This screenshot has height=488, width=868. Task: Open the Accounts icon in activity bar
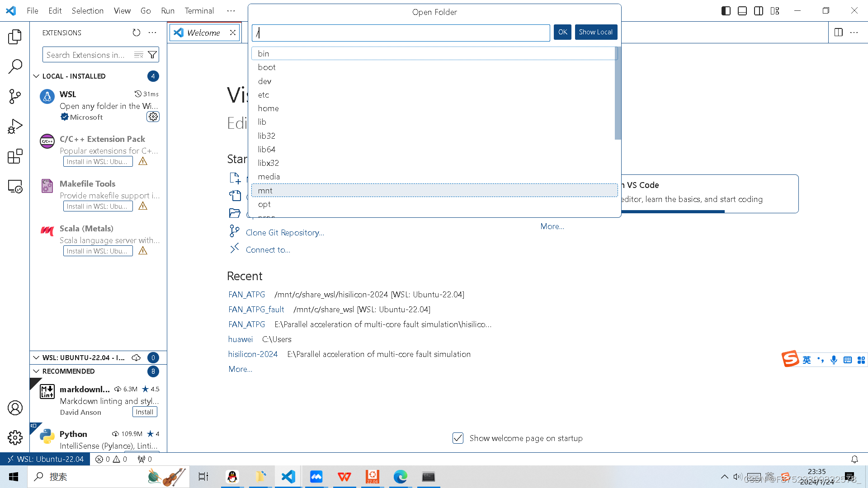click(x=15, y=408)
